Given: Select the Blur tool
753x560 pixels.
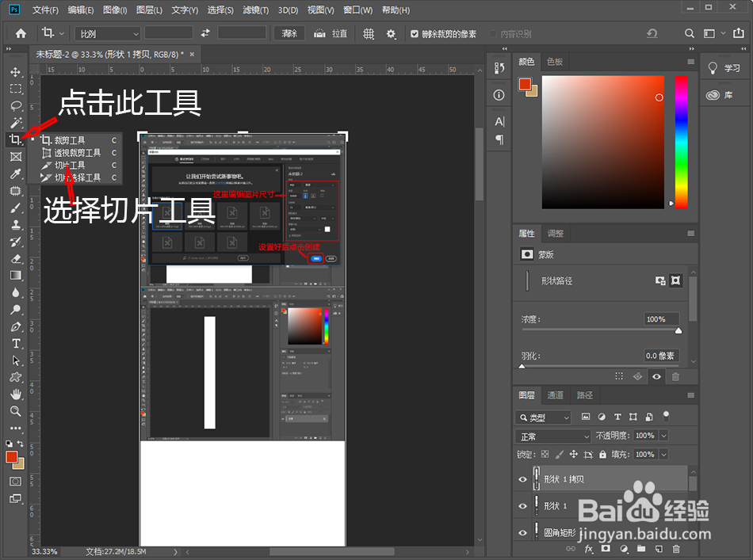Looking at the screenshot, I should pos(15,293).
